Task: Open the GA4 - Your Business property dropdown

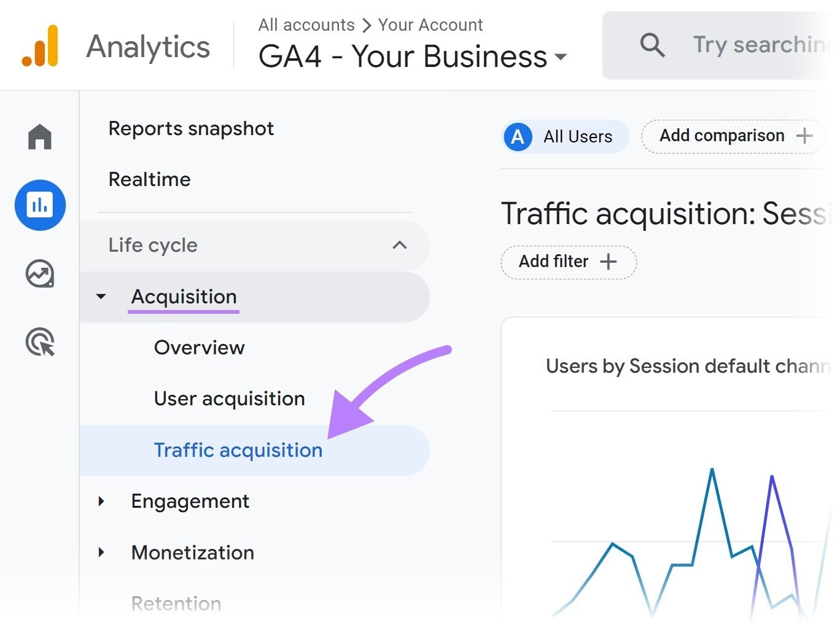Action: (x=561, y=57)
